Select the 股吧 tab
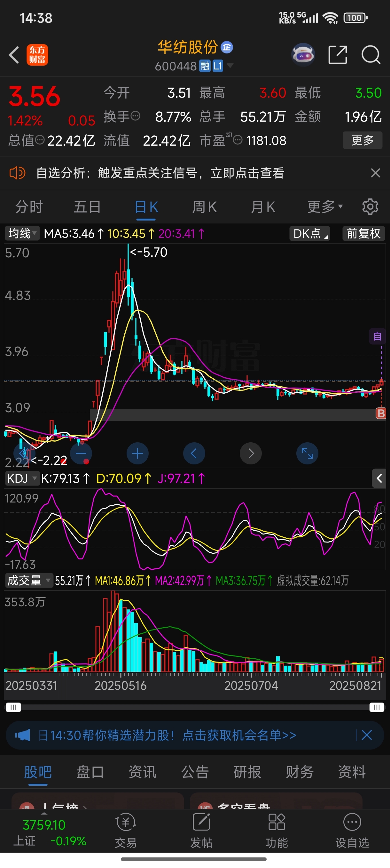 coord(38,772)
